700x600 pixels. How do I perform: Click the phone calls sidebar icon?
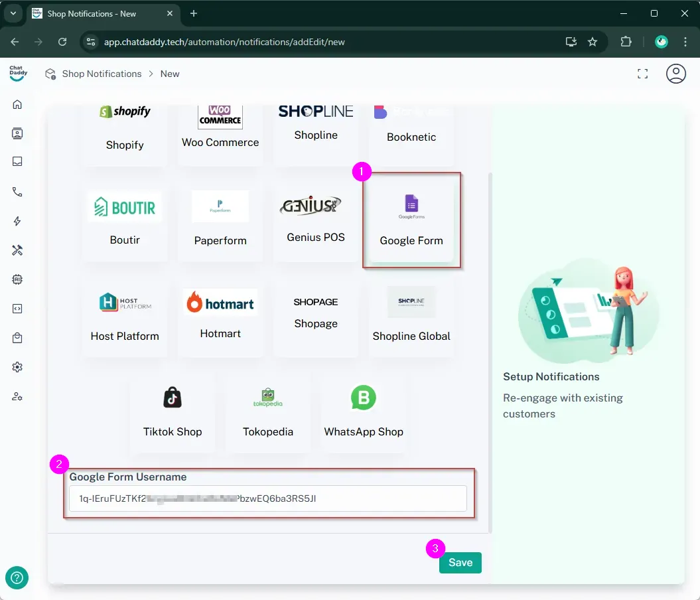17,192
